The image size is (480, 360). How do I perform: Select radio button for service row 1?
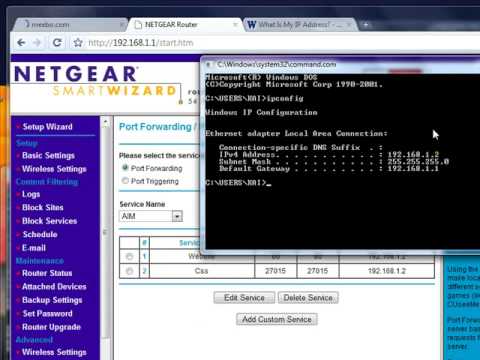click(129, 256)
